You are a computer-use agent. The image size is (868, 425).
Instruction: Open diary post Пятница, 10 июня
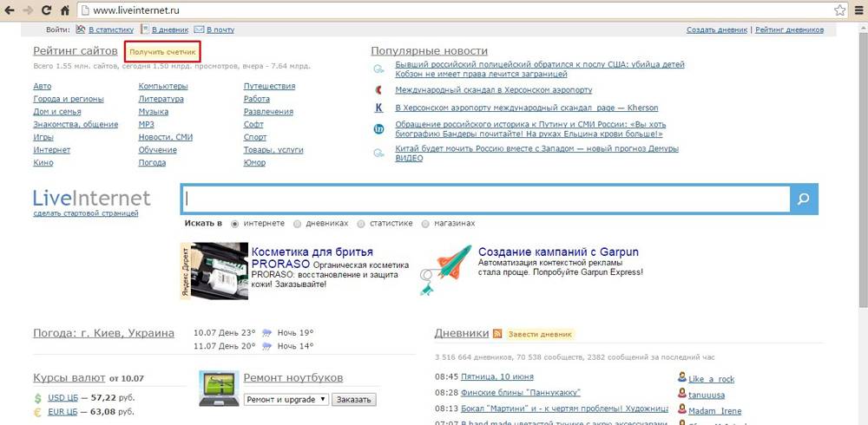click(x=497, y=376)
